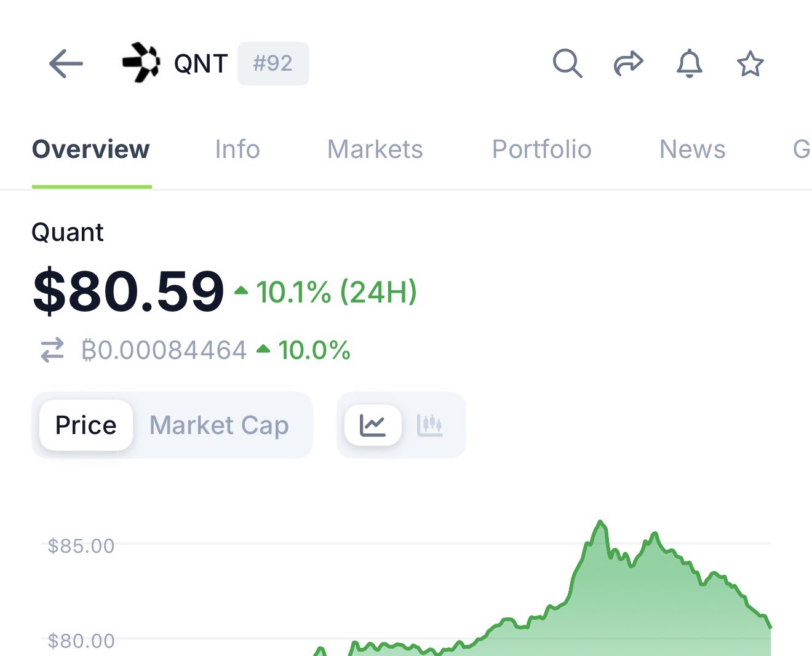Screen dimensions: 812x656
Task: Tap the share arrow icon
Action: (628, 63)
